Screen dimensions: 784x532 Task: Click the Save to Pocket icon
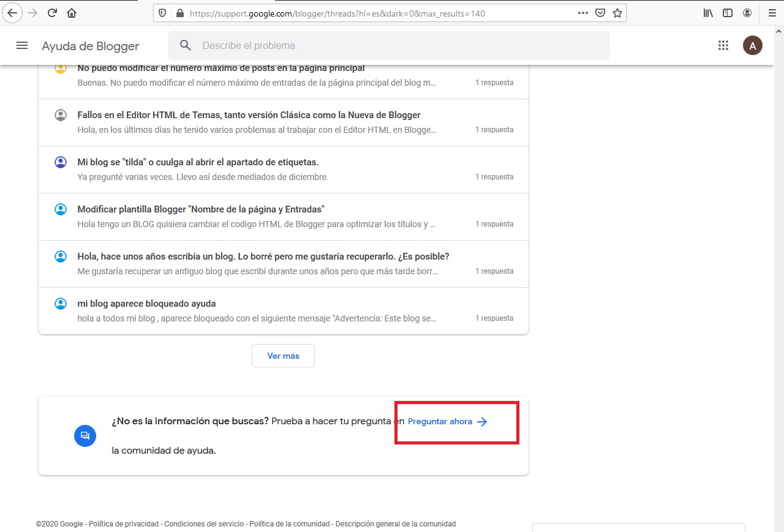pos(600,13)
